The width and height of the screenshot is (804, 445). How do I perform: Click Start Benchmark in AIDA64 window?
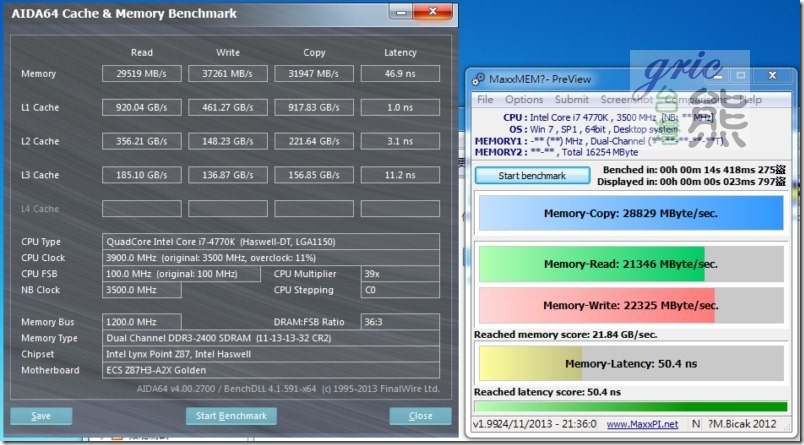(x=231, y=416)
